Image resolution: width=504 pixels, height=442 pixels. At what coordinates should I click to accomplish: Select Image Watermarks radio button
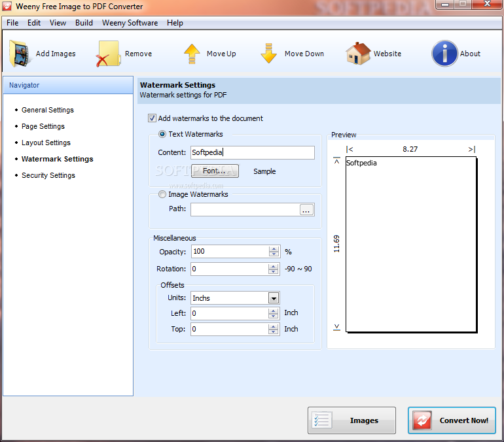pos(162,194)
